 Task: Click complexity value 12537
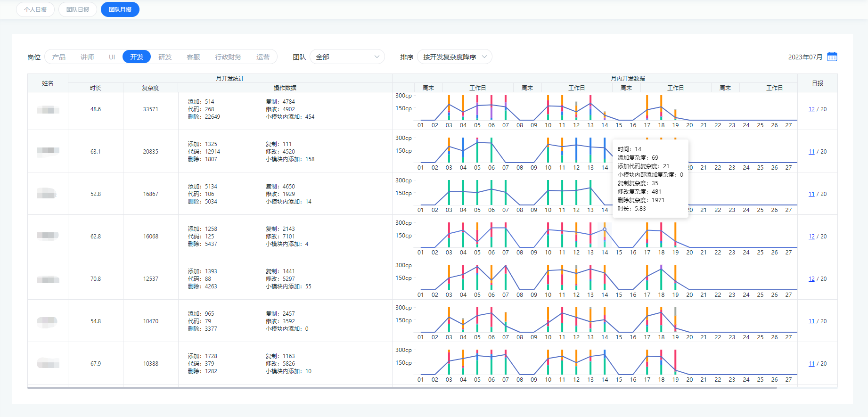tap(151, 279)
